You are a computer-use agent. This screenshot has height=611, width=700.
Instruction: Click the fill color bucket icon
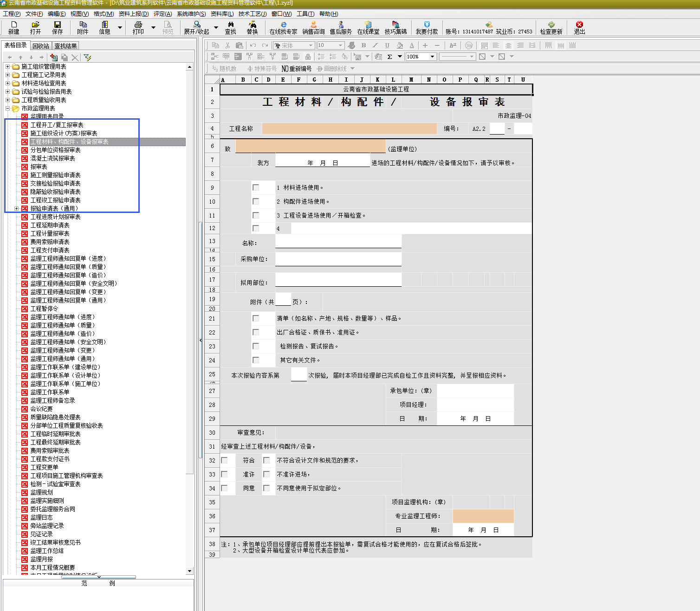400,45
